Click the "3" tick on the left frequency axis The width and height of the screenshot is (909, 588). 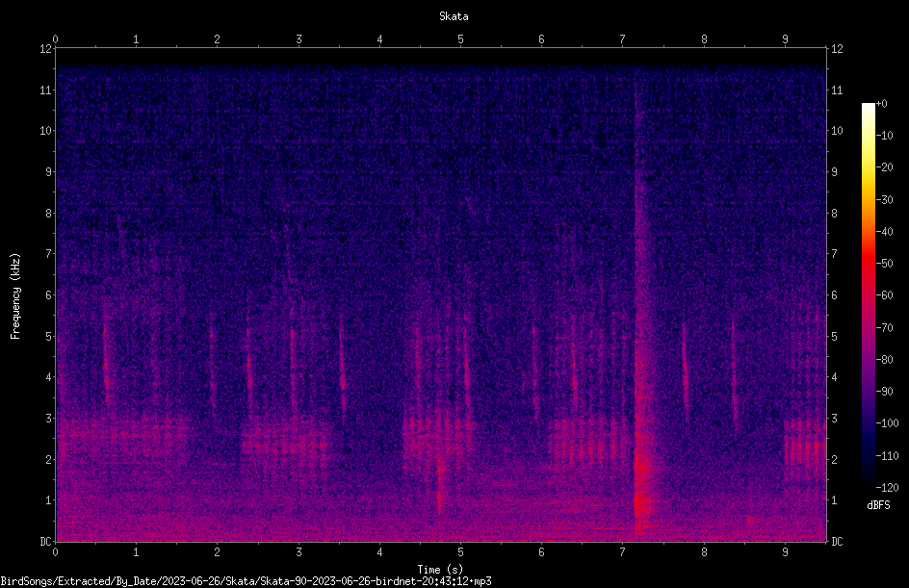(x=48, y=419)
